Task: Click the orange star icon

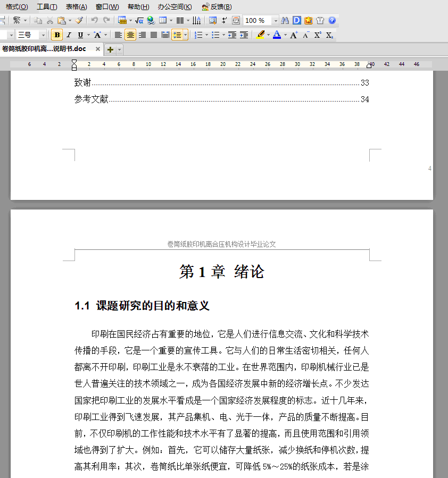Action: coord(308,20)
